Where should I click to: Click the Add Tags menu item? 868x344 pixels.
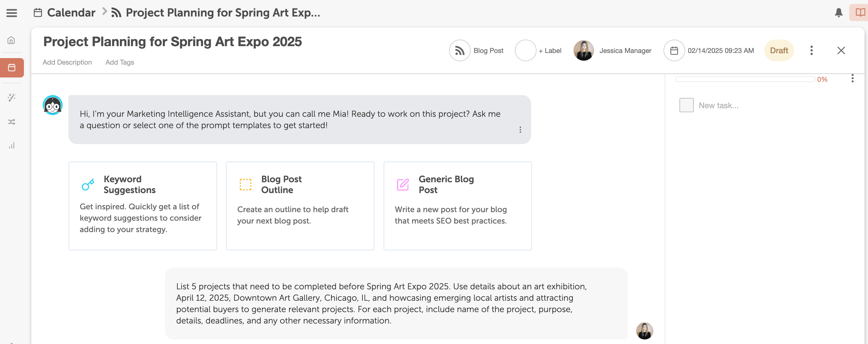tap(120, 62)
